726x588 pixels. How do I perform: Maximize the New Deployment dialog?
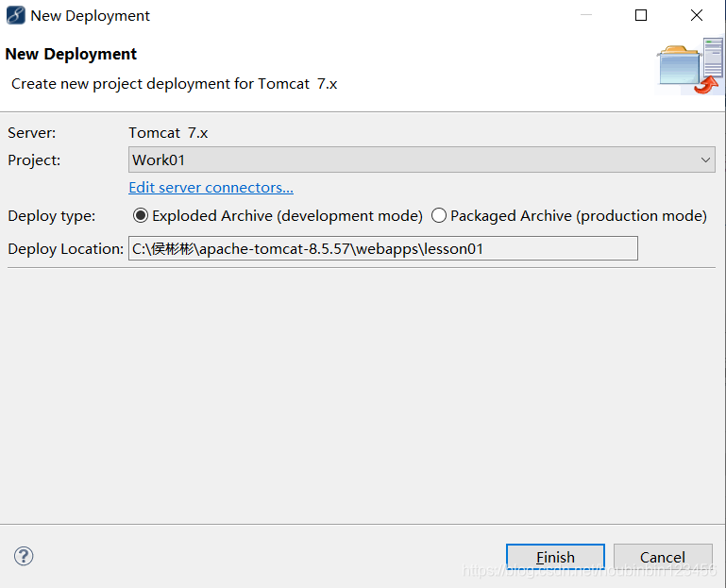[x=641, y=15]
